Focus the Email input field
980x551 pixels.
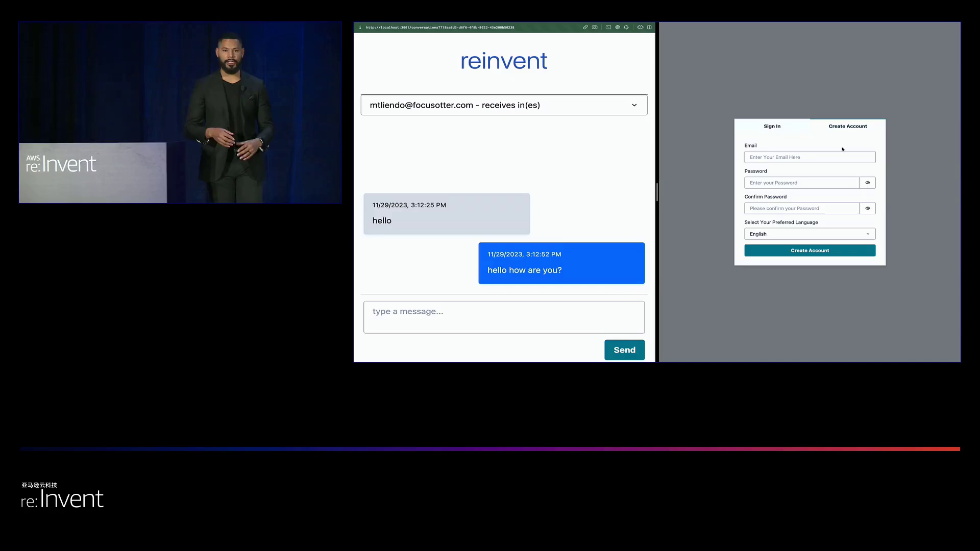[x=810, y=157]
